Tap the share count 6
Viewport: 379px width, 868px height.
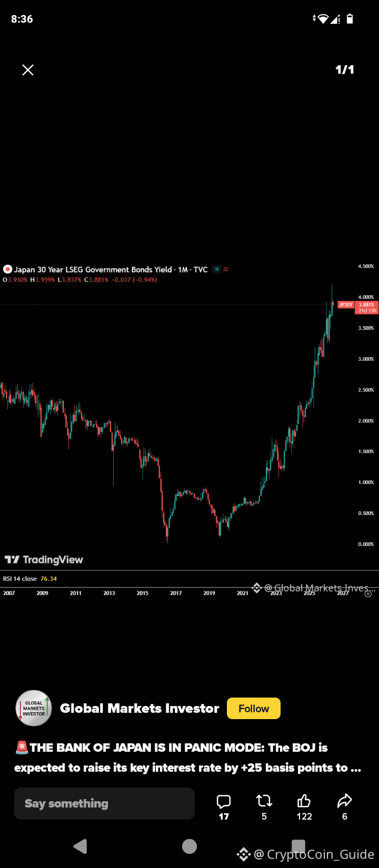(x=345, y=816)
